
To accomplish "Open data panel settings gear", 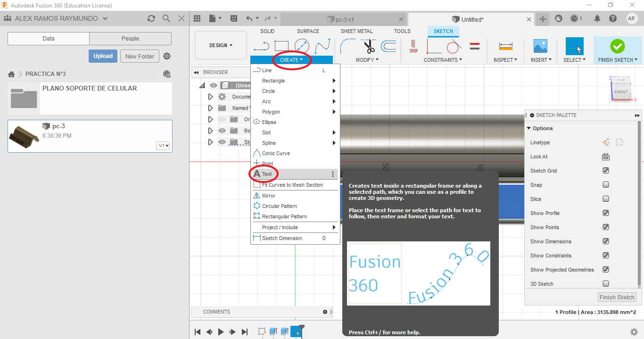I will tap(167, 56).
